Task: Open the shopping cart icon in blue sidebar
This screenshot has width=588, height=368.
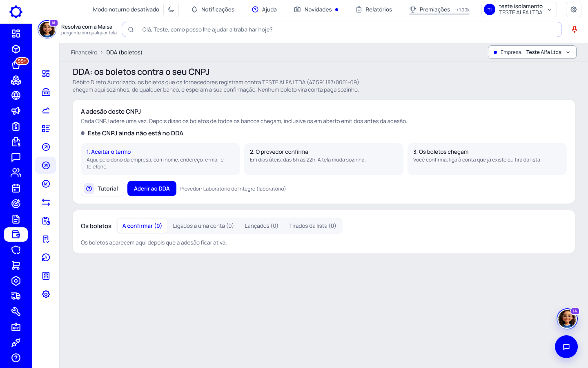Action: [x=16, y=265]
